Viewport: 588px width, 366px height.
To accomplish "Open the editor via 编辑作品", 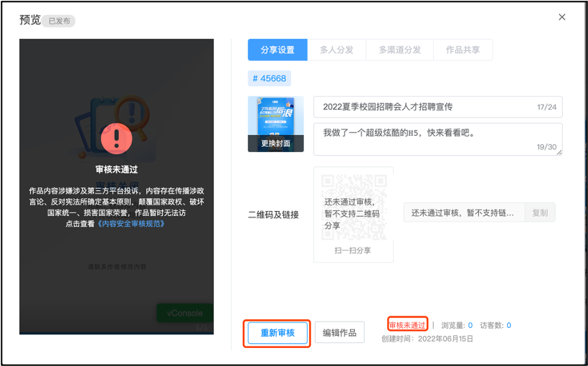I will 340,333.
